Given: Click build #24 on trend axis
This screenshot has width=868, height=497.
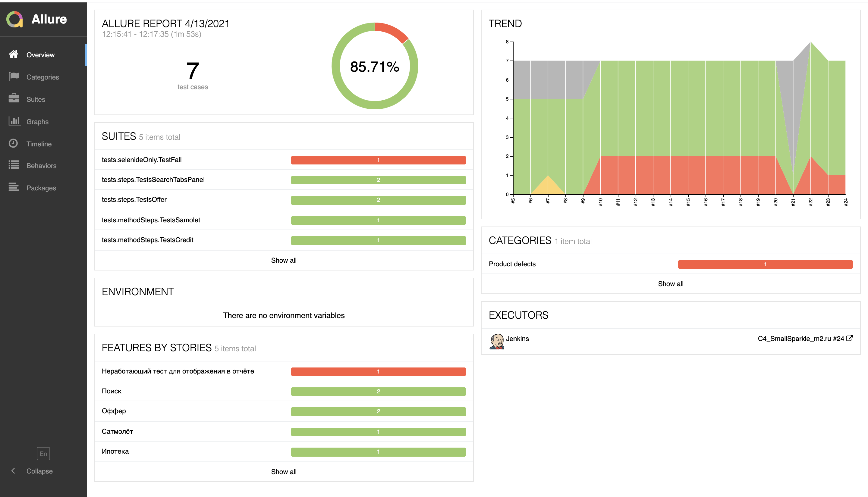Looking at the screenshot, I should pos(845,202).
